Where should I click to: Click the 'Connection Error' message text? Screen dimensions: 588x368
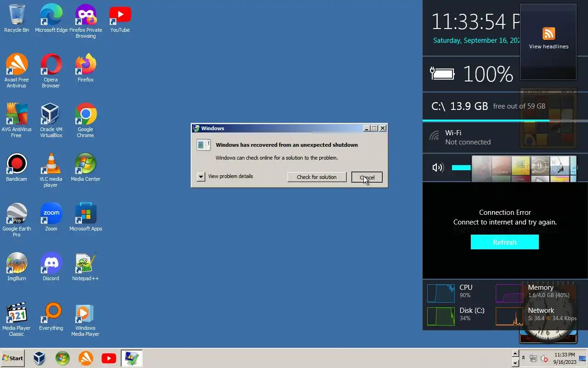click(x=505, y=213)
